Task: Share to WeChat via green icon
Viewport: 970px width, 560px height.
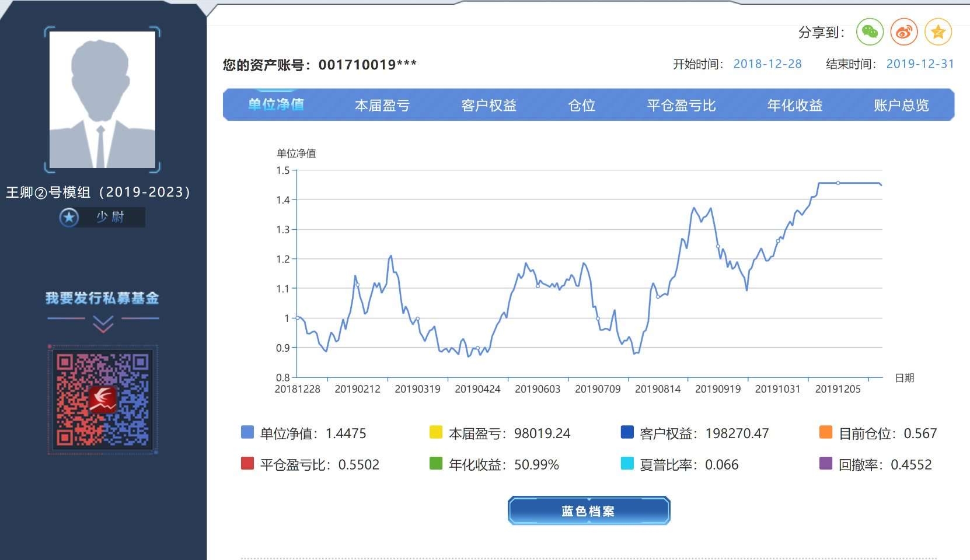Action: pyautogui.click(x=870, y=32)
